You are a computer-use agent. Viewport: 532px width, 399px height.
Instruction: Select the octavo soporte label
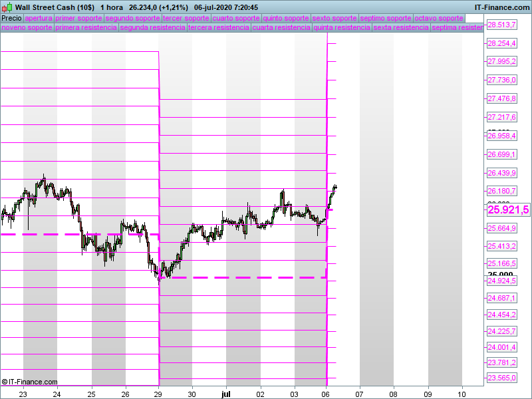[439, 19]
